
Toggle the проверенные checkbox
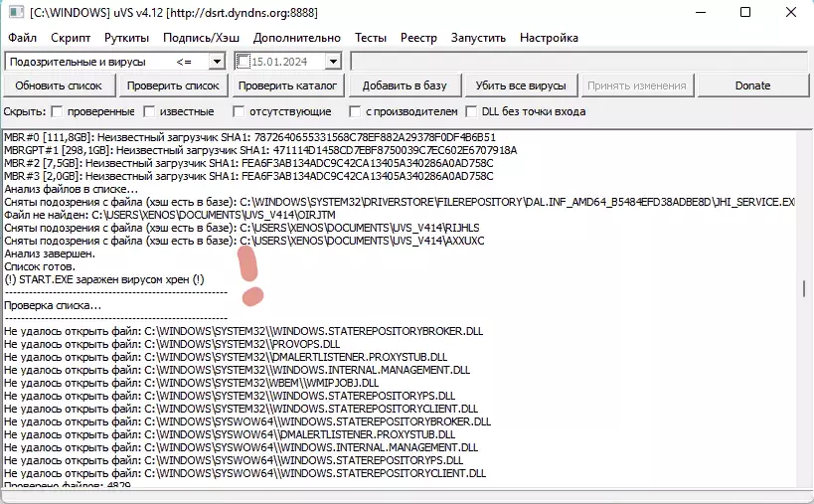(x=57, y=111)
